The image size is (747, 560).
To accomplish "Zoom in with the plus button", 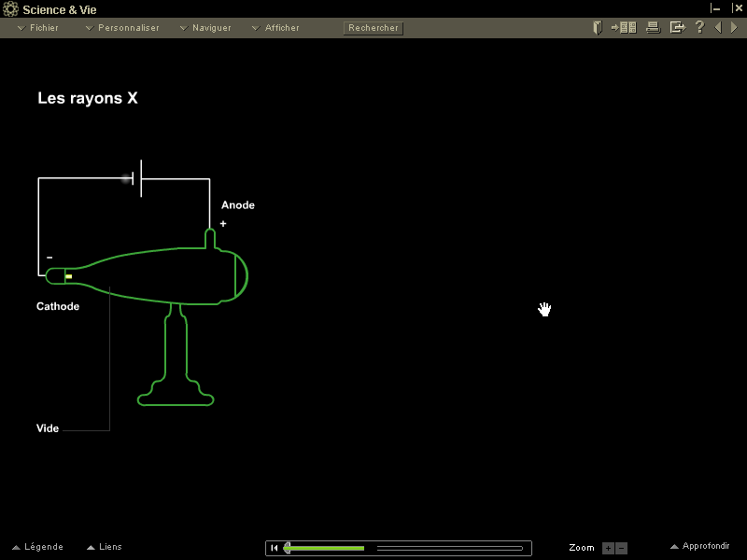I will [608, 548].
